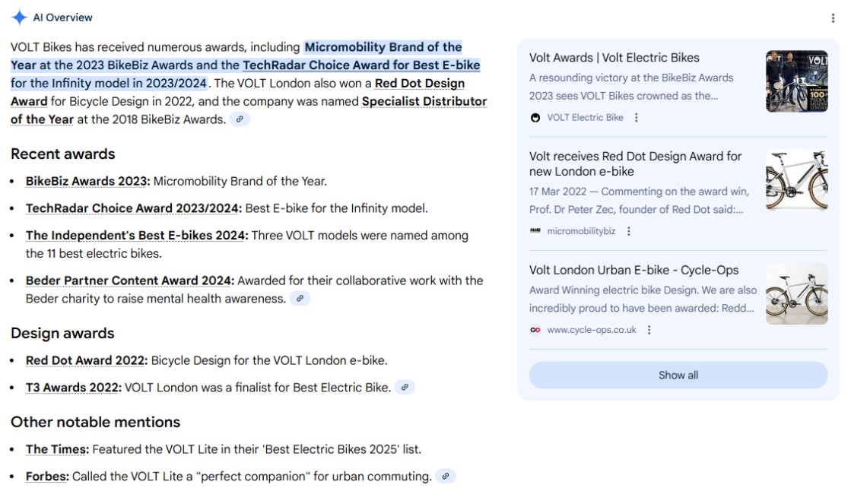
Task: Click TechRadar Choice Award 2023/2024 link
Action: click(x=134, y=208)
